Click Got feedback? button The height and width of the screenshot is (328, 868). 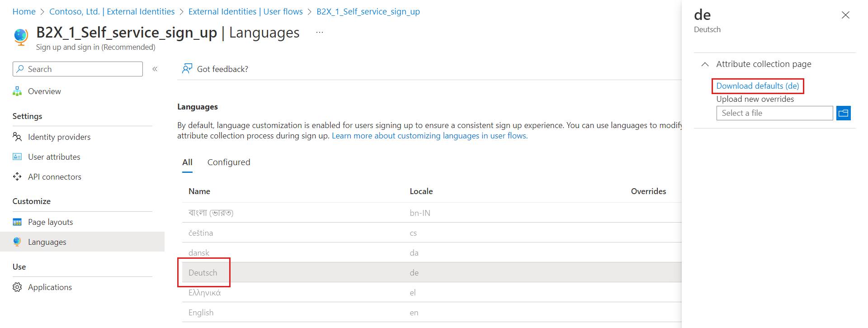(x=215, y=69)
